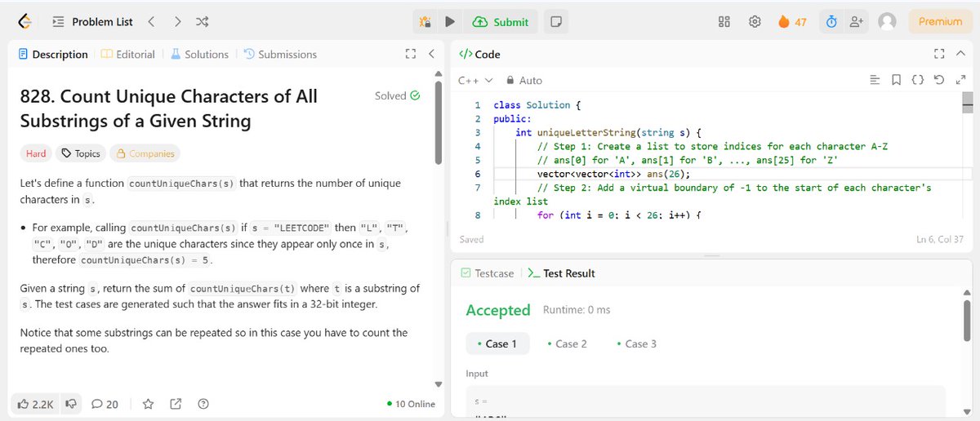This screenshot has height=421, width=980.
Task: Click the invite user icon
Action: pos(857,22)
